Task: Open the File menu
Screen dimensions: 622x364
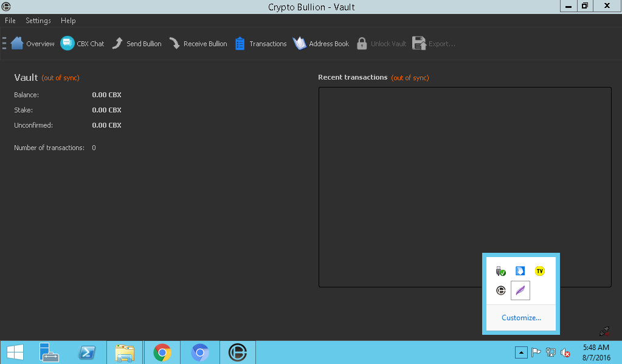Action: click(x=10, y=21)
